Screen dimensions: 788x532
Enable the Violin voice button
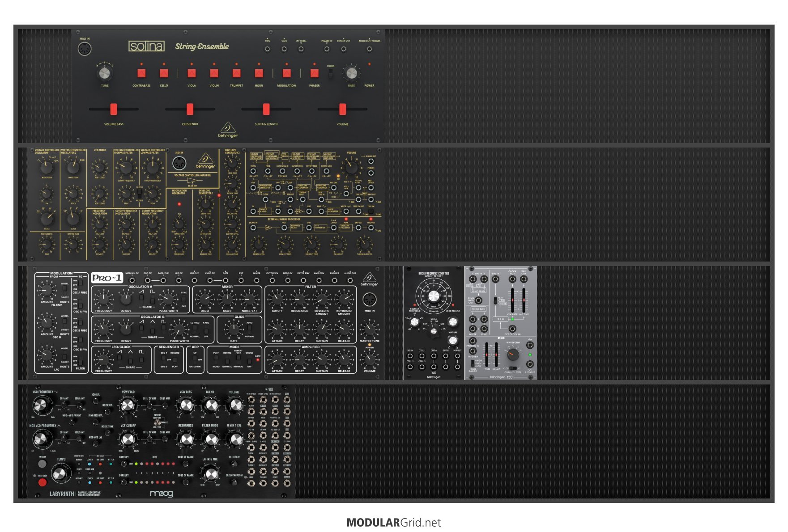214,73
